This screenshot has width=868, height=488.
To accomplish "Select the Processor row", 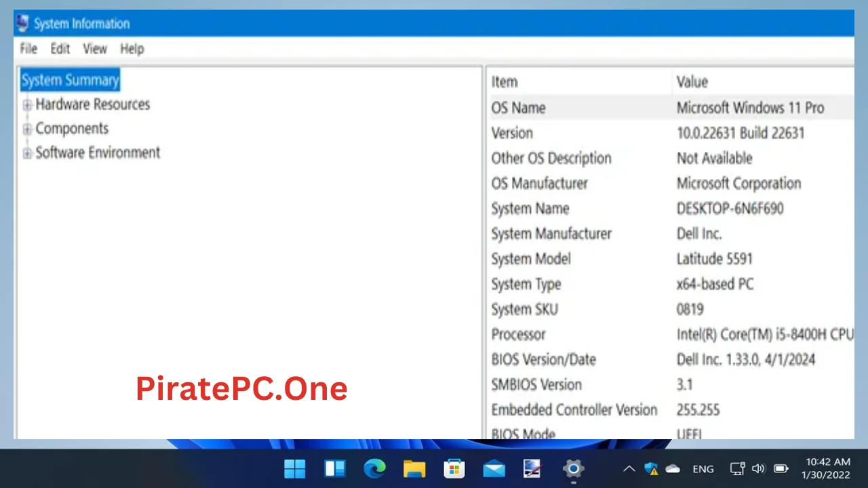I will point(671,334).
